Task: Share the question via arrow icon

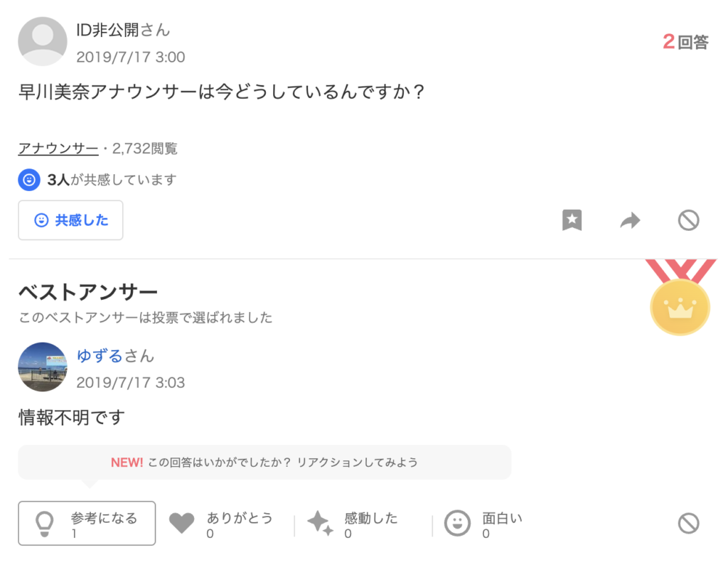Action: [630, 220]
